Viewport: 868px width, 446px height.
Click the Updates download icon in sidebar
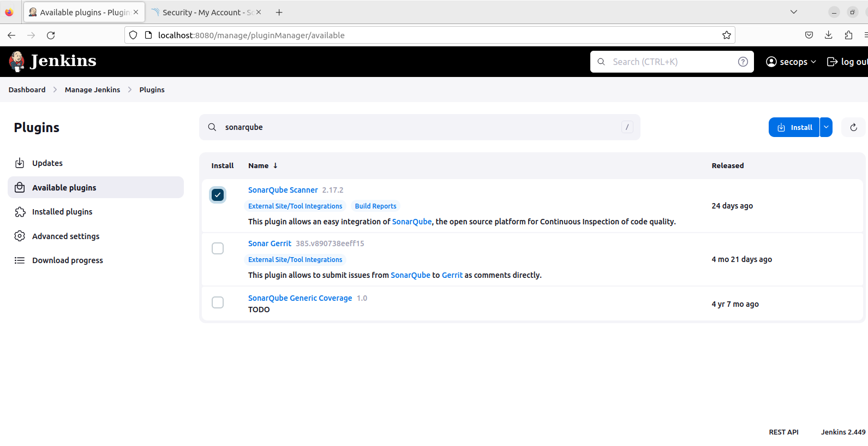[x=20, y=163]
